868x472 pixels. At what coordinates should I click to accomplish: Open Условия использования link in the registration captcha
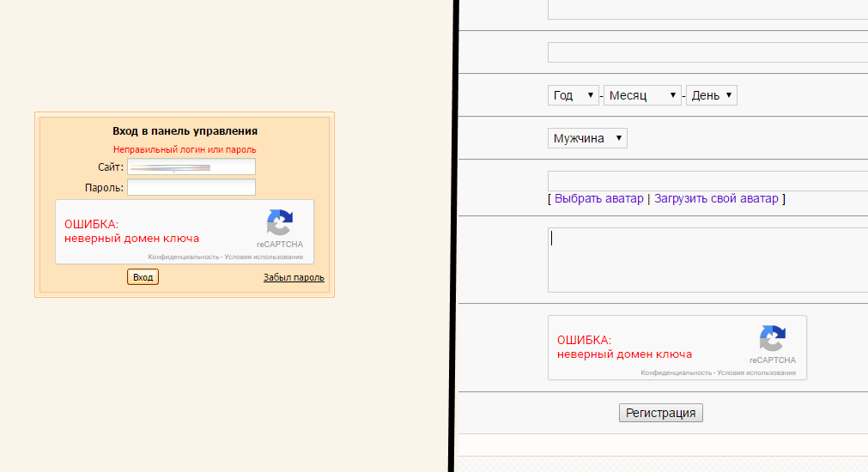(x=756, y=373)
